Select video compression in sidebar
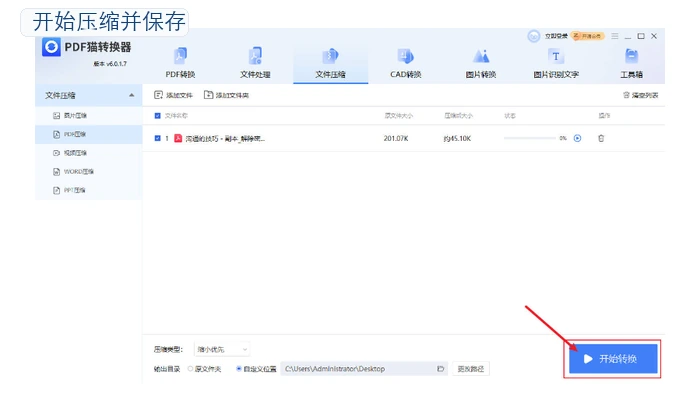Screen dimensions: 700x395 pyautogui.click(x=89, y=153)
